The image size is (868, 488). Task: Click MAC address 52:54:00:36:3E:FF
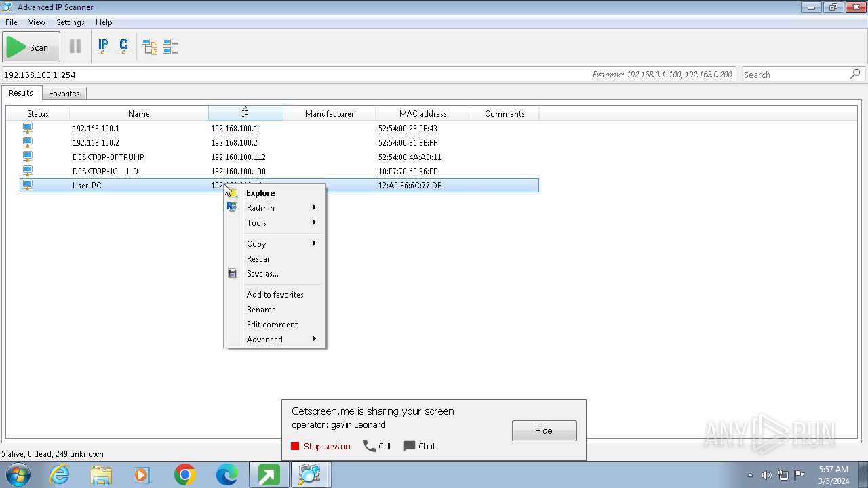pos(408,143)
